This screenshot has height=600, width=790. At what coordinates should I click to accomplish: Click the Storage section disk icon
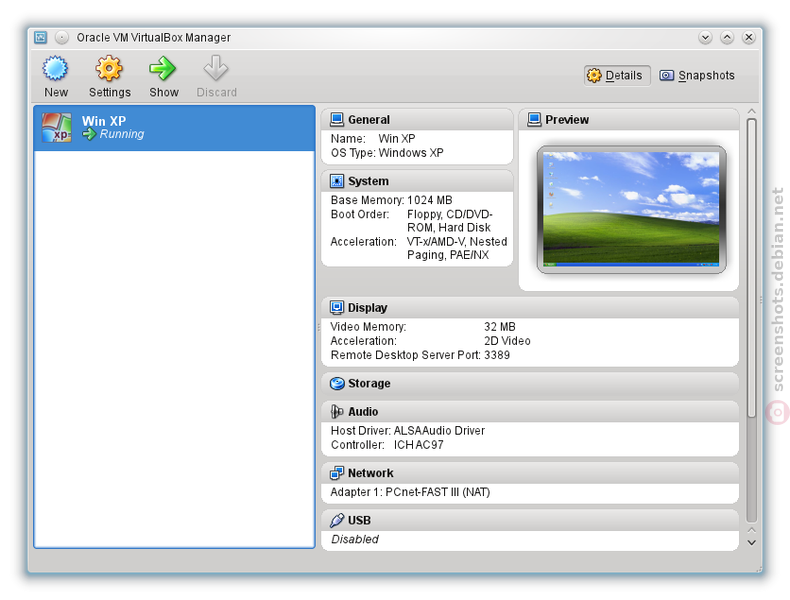pos(337,384)
